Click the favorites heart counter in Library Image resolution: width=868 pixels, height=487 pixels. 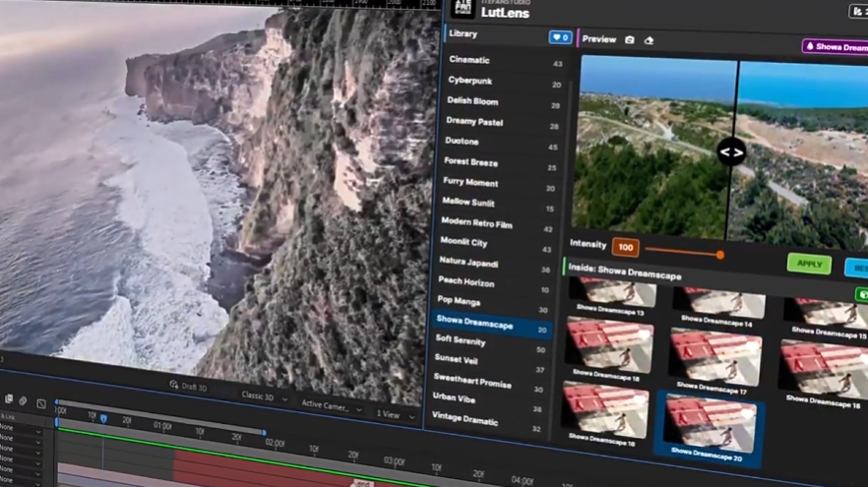click(x=559, y=37)
